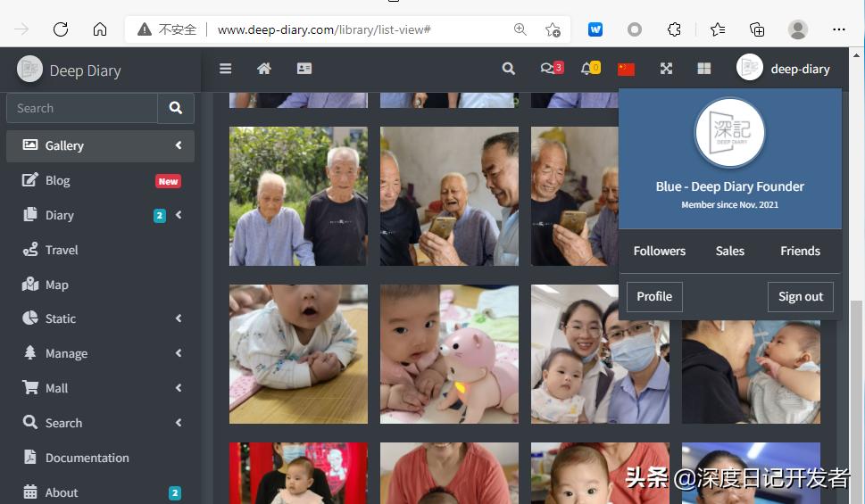This screenshot has height=504, width=865.
Task: Open Static section in sidebar
Action: (x=100, y=318)
